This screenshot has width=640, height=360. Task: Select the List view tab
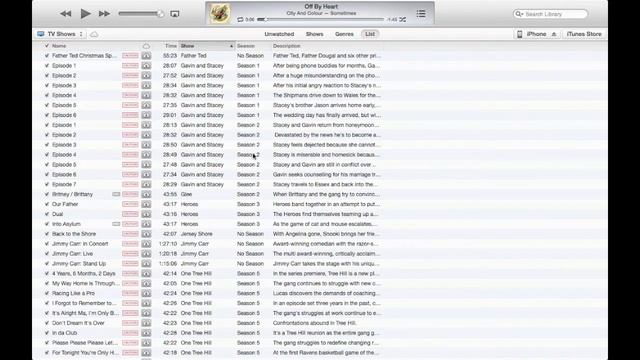tap(370, 34)
